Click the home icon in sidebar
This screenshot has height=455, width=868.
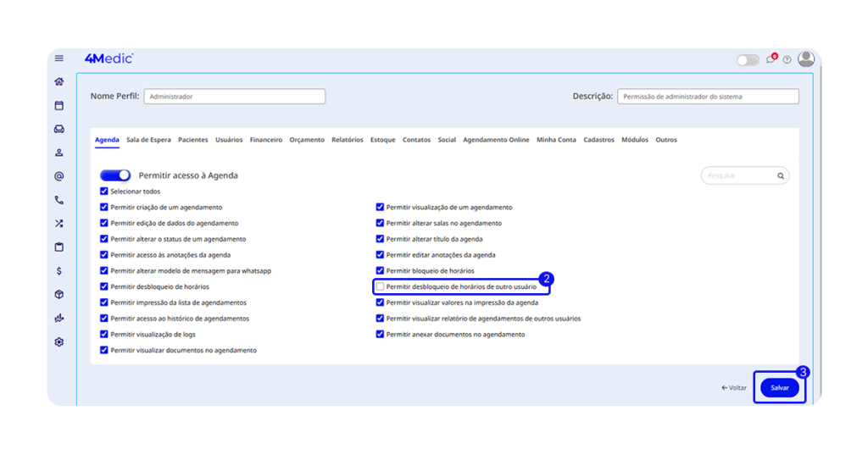tap(59, 82)
